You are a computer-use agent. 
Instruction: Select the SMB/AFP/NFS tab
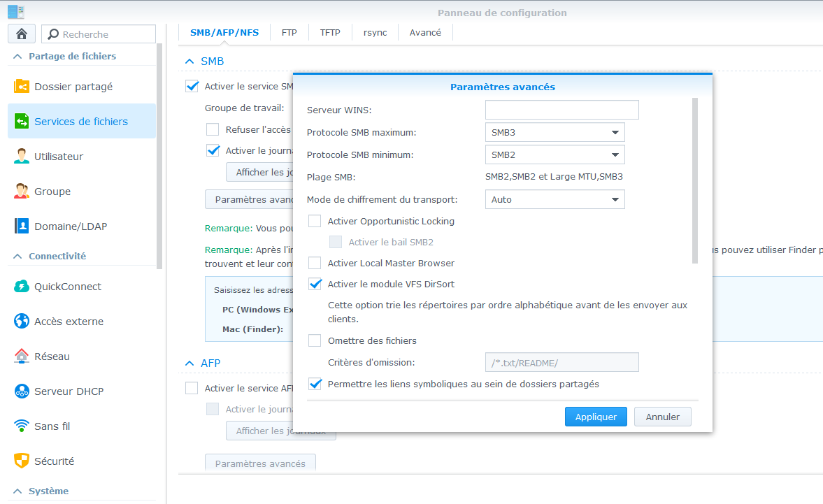pos(224,33)
